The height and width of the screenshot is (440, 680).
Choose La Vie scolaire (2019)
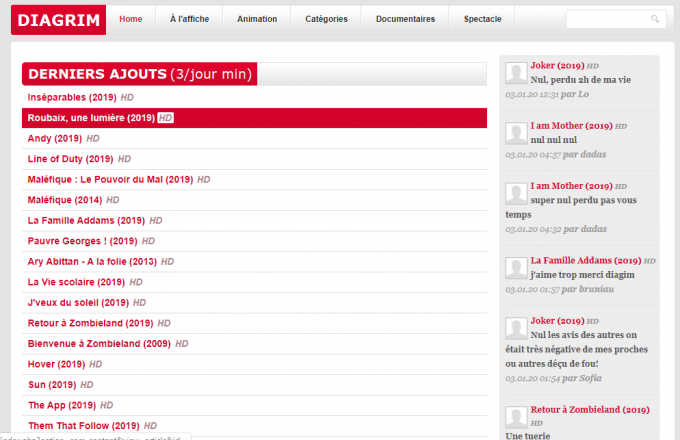pos(77,282)
